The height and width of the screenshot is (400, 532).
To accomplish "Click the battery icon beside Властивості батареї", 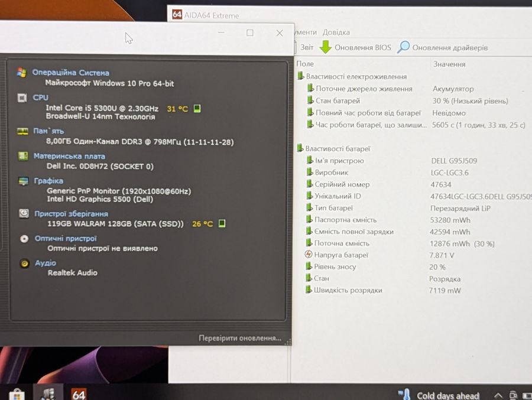I will (300, 148).
